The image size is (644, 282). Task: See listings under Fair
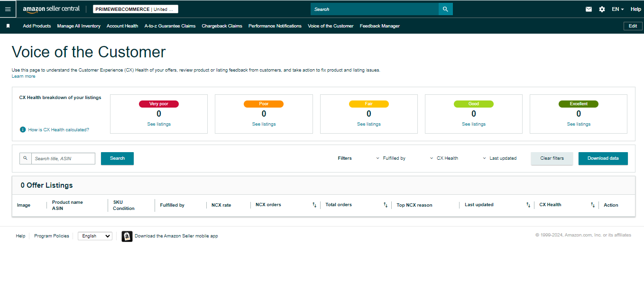tap(369, 124)
